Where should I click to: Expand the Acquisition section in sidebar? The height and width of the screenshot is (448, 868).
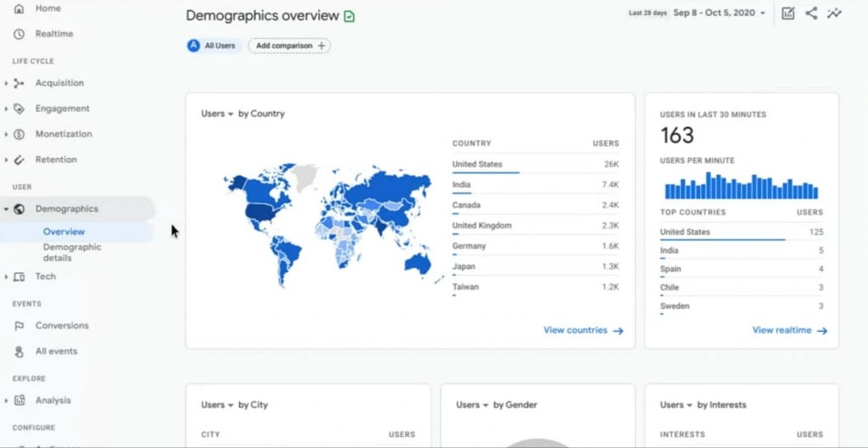pos(7,83)
